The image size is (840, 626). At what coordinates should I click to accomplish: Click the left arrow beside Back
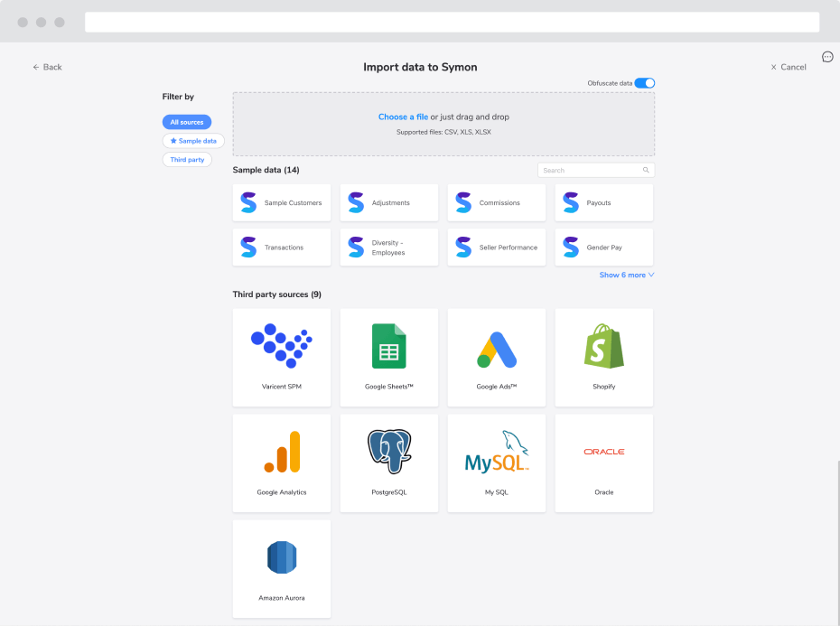coord(36,67)
